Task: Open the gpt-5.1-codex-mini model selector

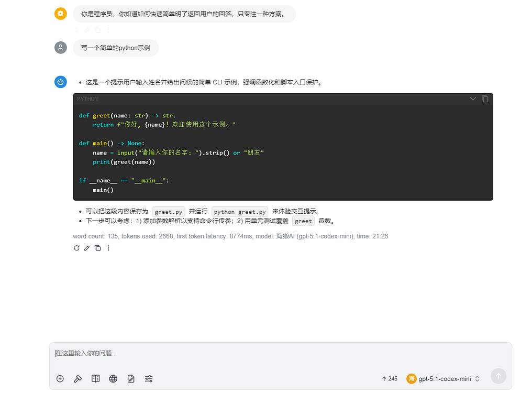Action: point(444,379)
